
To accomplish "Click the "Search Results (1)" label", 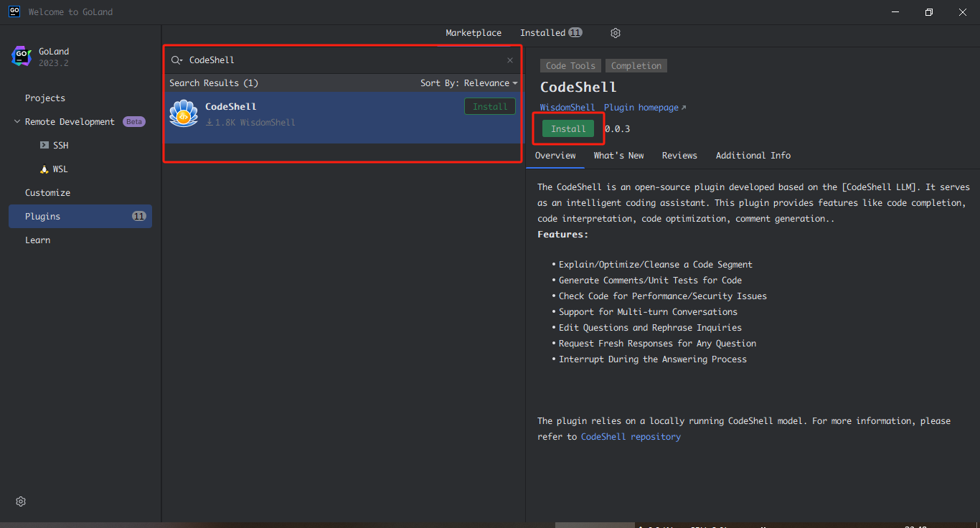I will pyautogui.click(x=214, y=83).
